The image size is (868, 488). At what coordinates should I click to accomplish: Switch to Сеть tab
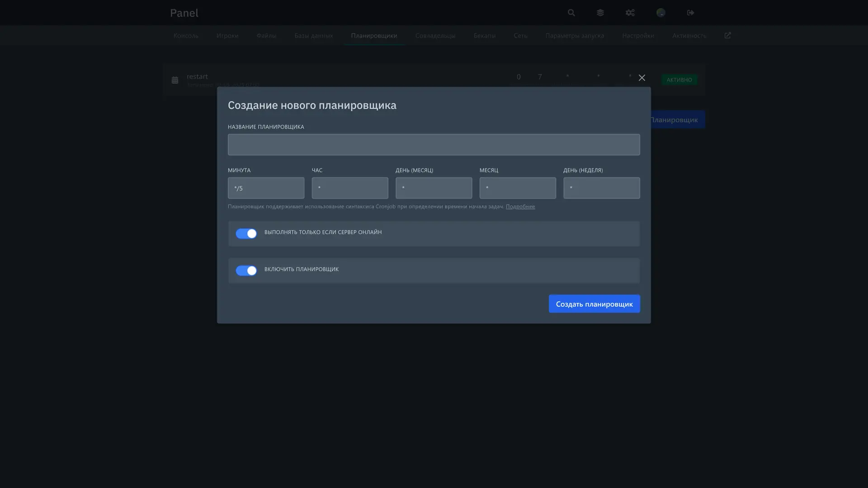pos(520,35)
